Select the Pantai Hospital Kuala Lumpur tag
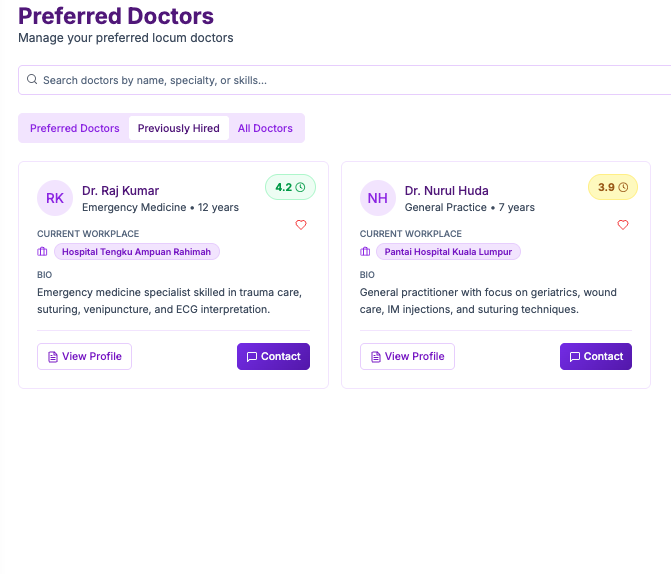Image resolution: width=671 pixels, height=574 pixels. [448, 252]
